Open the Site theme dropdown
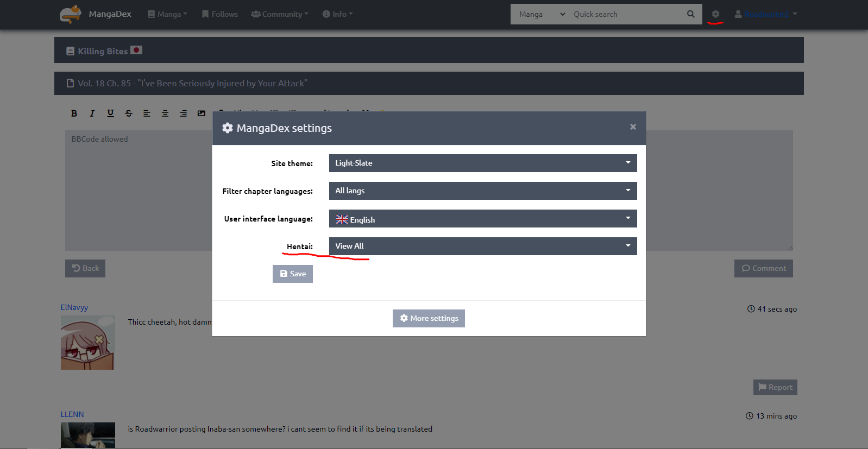Viewport: 868px width, 449px height. [483, 163]
